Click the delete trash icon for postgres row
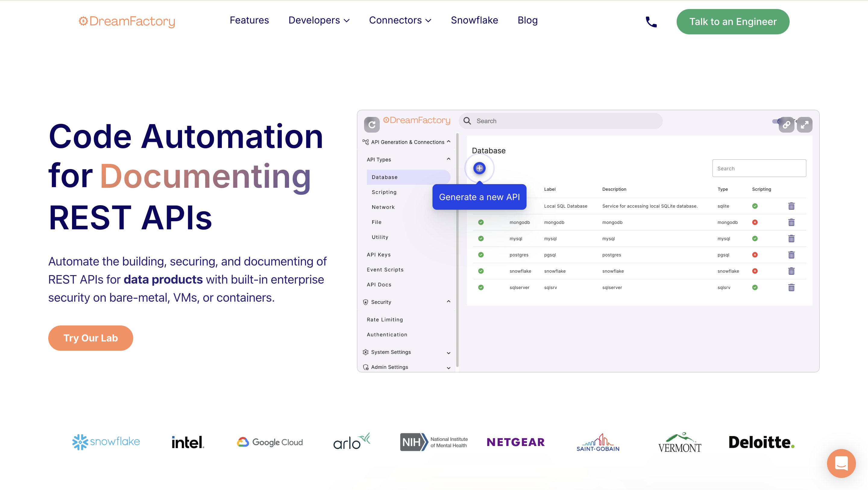 click(x=791, y=255)
